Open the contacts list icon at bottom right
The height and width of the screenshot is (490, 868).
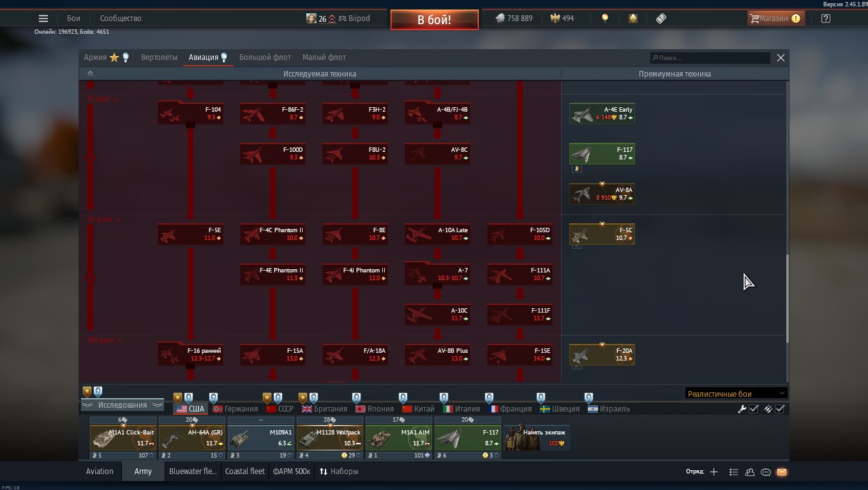coord(733,472)
